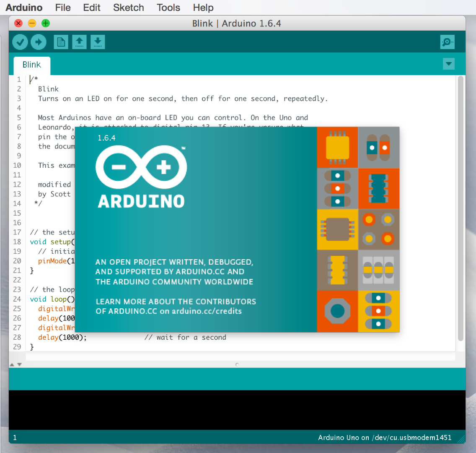Select the Blink sketch tab
Viewport: 476px width, 453px height.
click(x=32, y=65)
